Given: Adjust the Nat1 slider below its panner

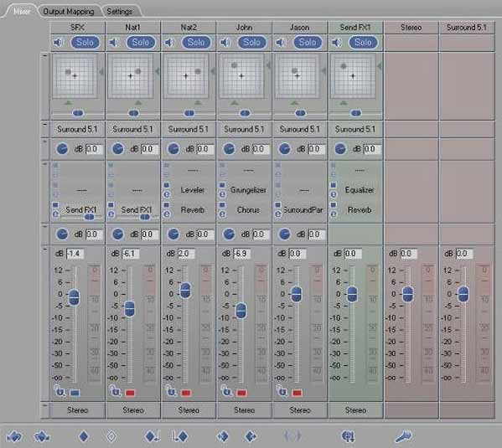Looking at the screenshot, I should pos(133,113).
